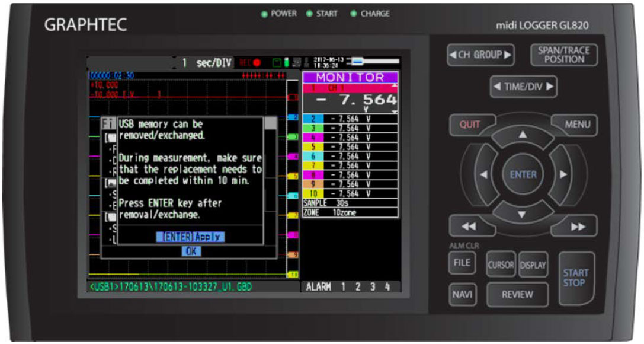Screen dimensions: 644x344
Task: Click the REVIEW key
Action: point(517,295)
